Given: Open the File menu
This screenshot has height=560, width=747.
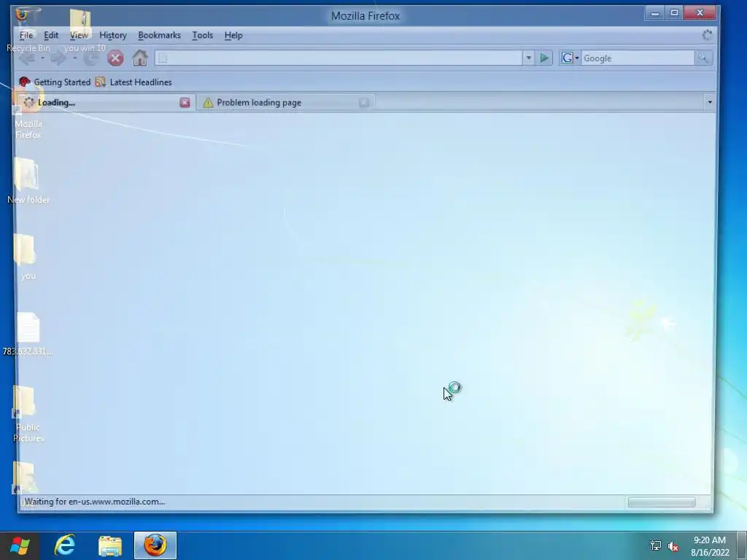Looking at the screenshot, I should [x=26, y=35].
